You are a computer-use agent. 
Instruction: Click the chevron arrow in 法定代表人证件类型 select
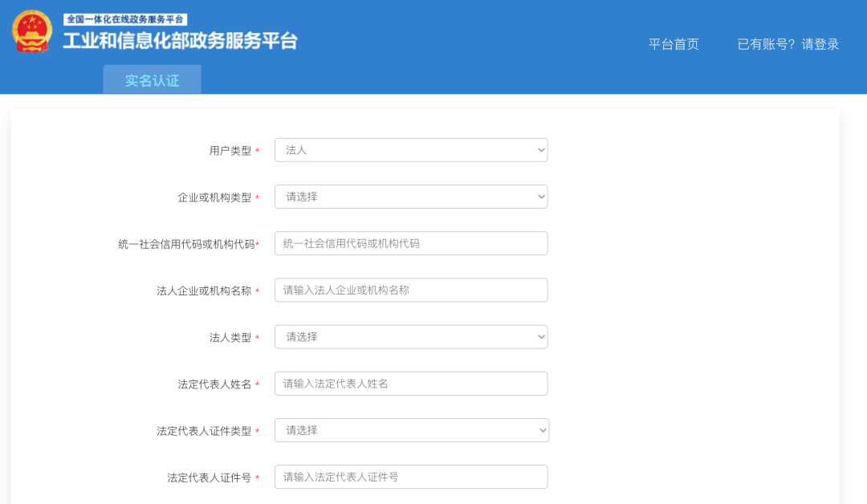543,430
